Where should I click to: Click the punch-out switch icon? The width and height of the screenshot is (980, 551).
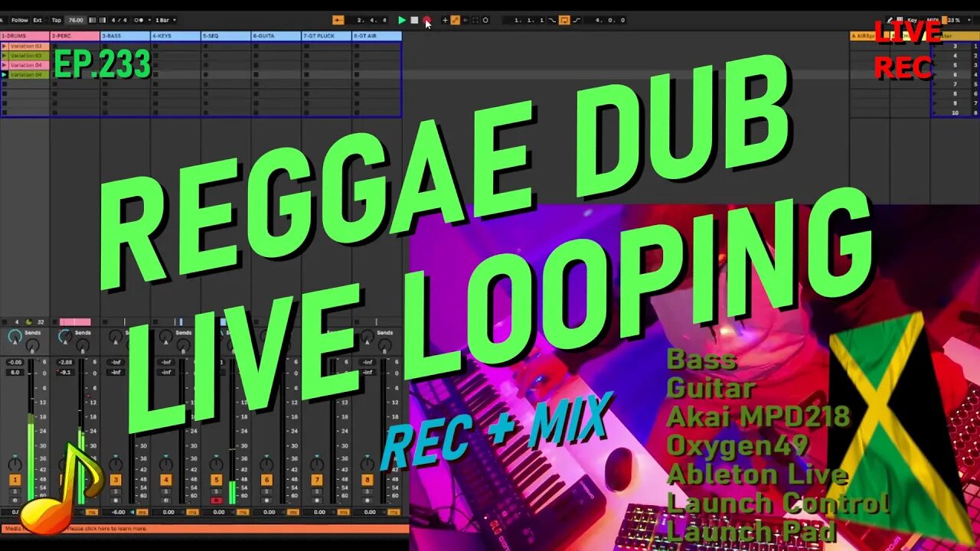tap(577, 20)
